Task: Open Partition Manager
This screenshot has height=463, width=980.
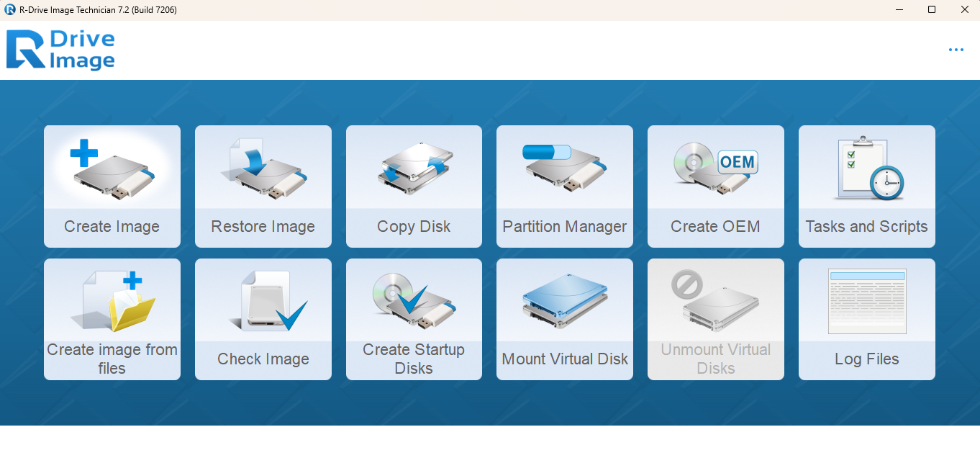Action: click(x=565, y=186)
